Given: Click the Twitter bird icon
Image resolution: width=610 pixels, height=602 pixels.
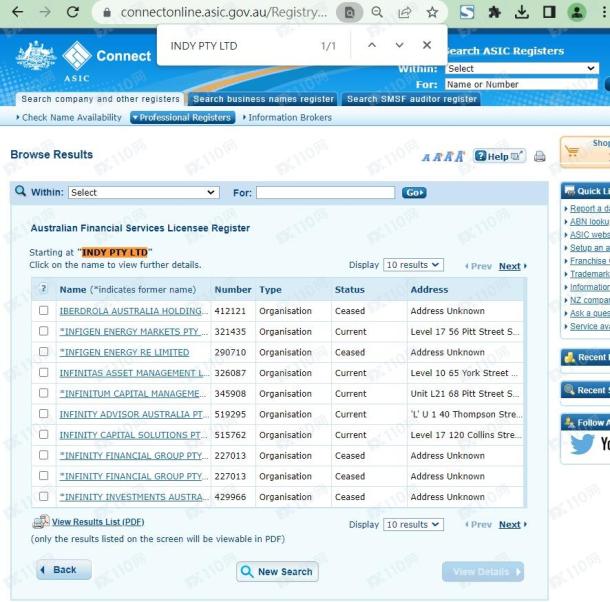Looking at the screenshot, I should tap(582, 443).
